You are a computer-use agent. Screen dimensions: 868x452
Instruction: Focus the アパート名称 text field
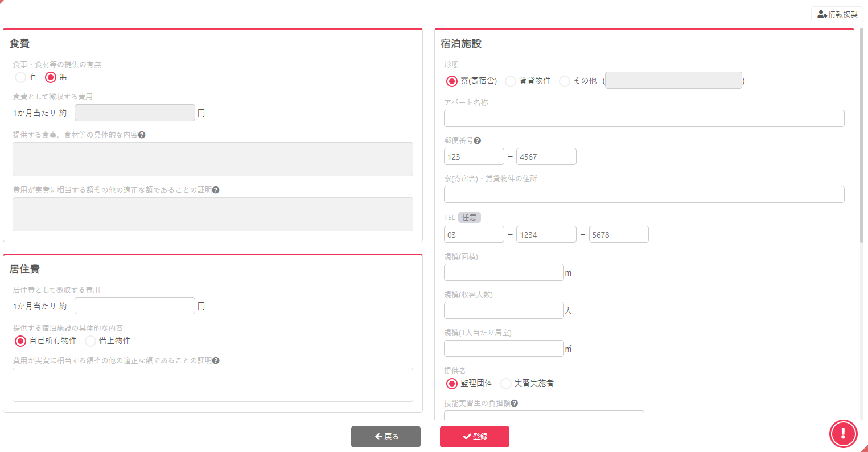pyautogui.click(x=644, y=118)
